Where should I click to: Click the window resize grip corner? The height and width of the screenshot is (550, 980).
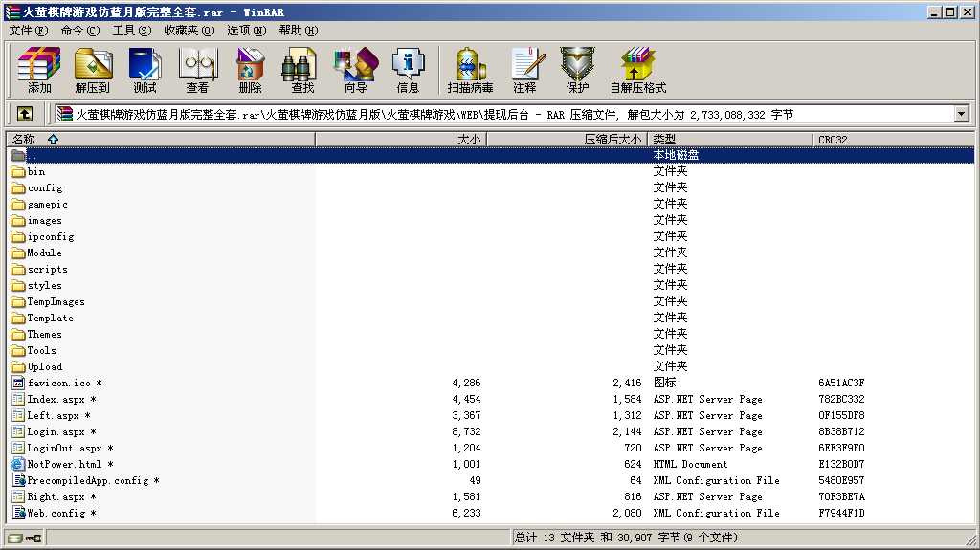click(970, 540)
